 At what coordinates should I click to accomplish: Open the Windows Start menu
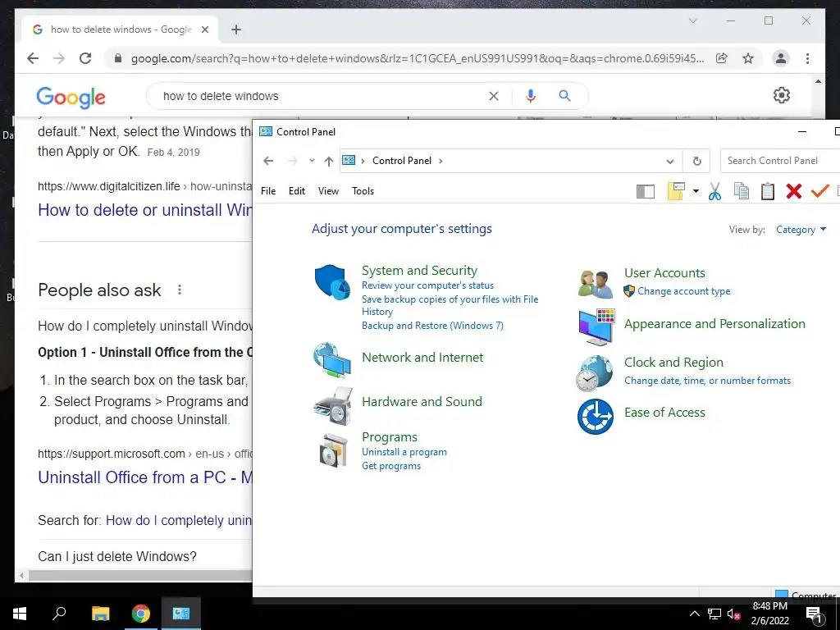[x=20, y=614]
